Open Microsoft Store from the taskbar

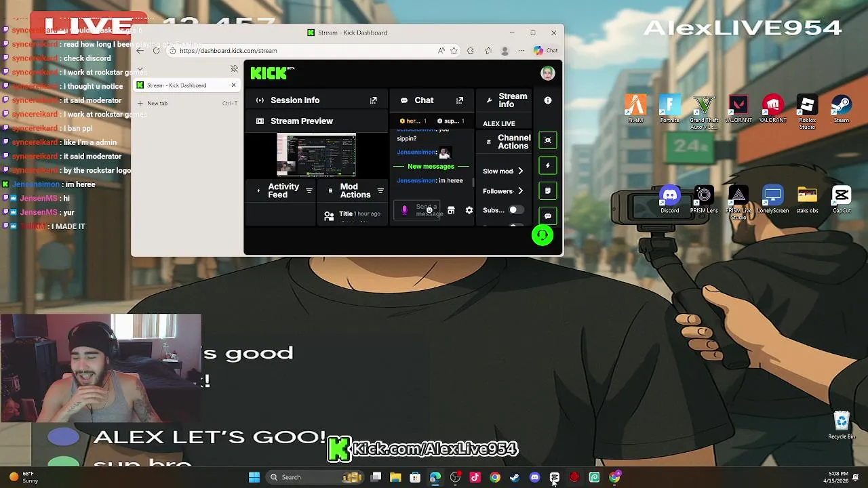pyautogui.click(x=415, y=477)
